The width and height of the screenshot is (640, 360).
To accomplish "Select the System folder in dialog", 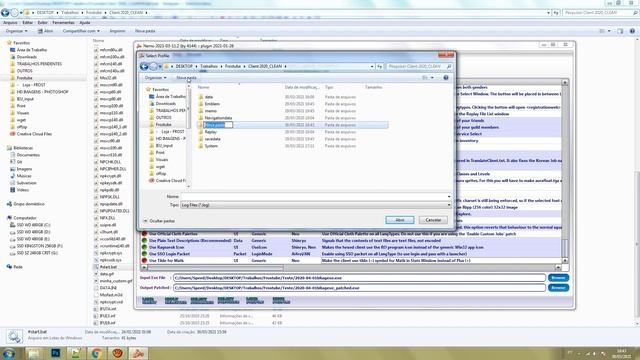I will tap(211, 146).
